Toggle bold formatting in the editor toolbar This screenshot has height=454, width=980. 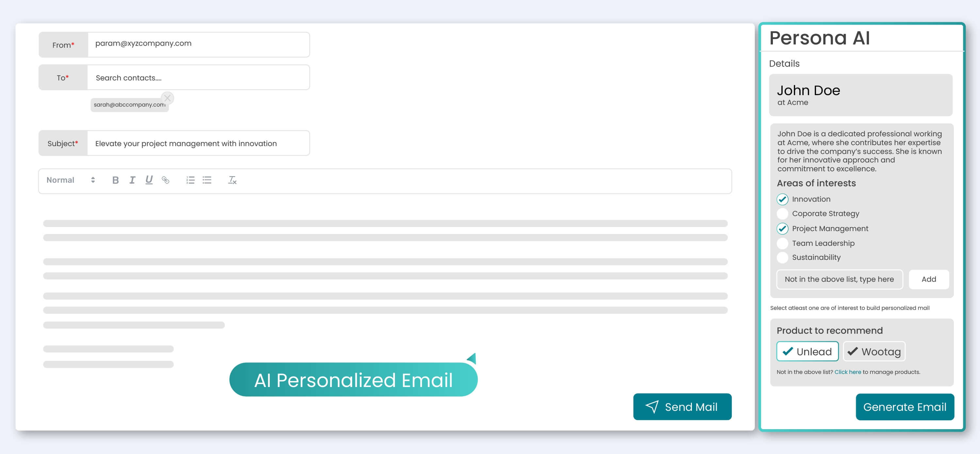116,180
